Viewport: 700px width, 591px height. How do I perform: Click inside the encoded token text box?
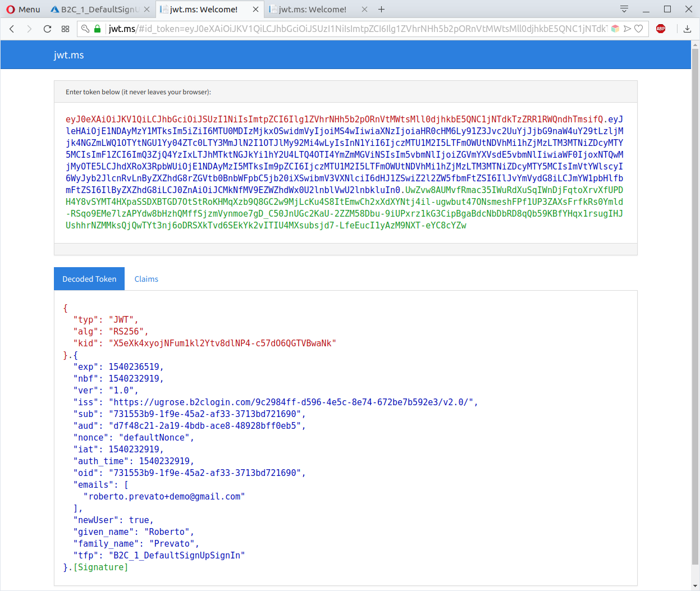[x=345, y=172]
